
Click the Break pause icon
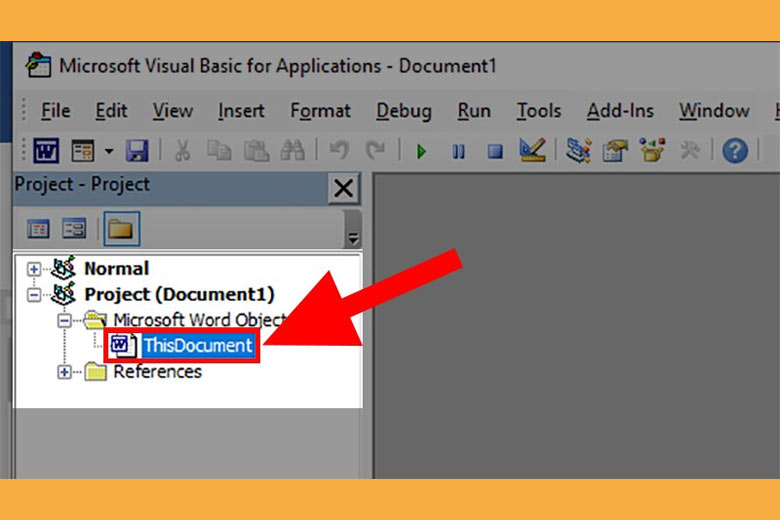458,151
